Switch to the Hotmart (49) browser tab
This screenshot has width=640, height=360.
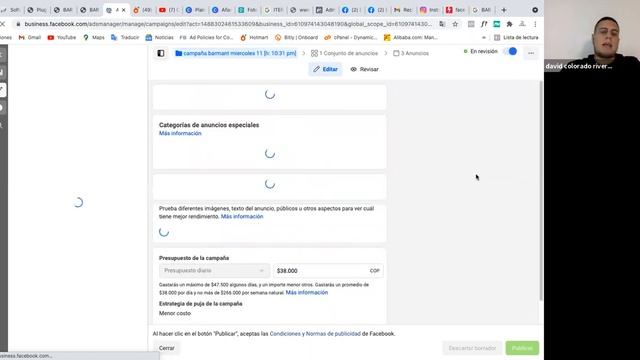(x=141, y=10)
